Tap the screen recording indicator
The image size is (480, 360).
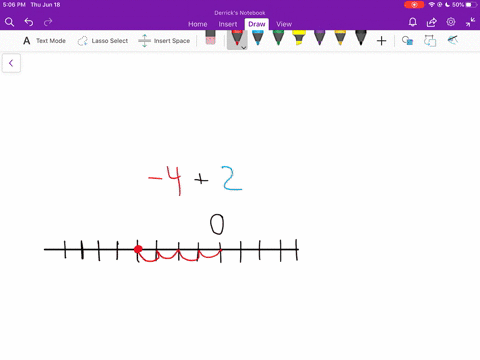[414, 5]
